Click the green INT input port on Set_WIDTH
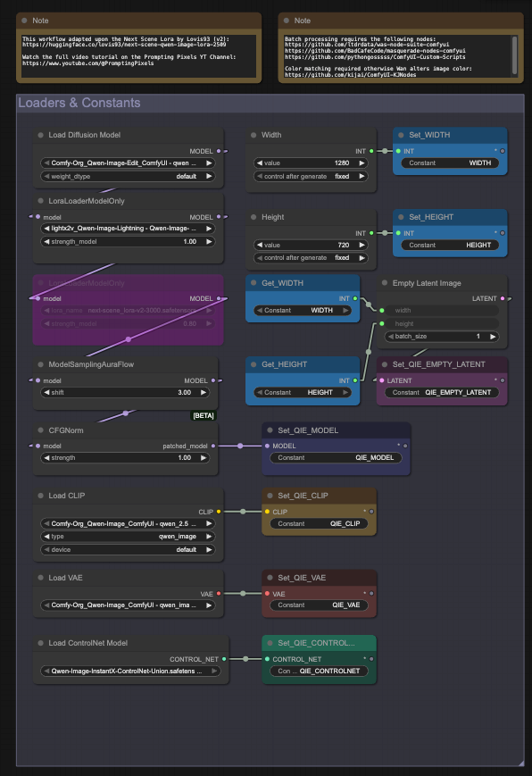532x776 pixels. pyautogui.click(x=398, y=152)
